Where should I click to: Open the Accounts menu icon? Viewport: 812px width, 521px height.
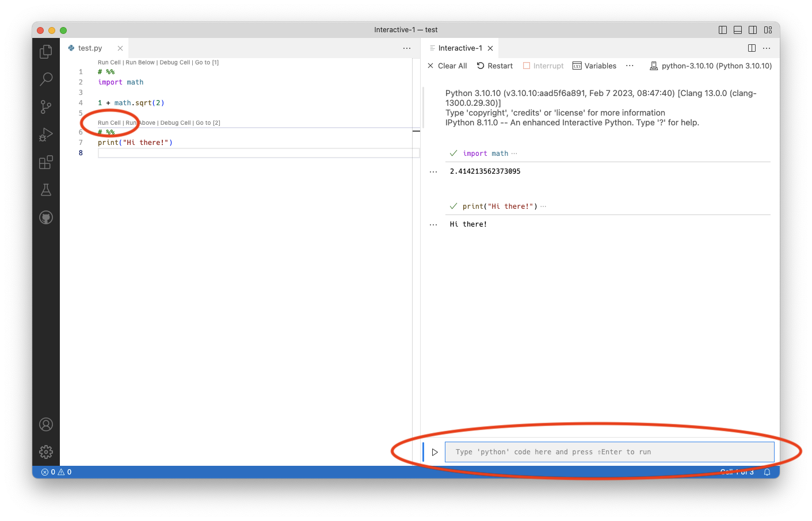(x=46, y=424)
